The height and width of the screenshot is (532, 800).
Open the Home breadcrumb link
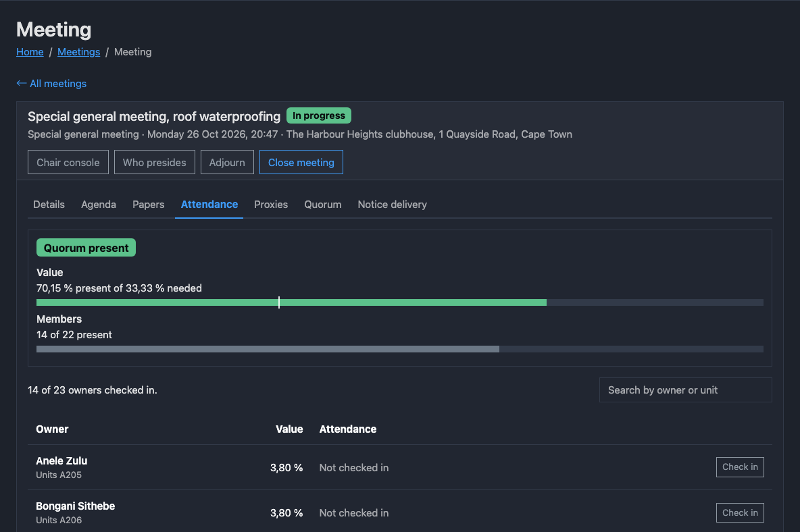[30, 52]
